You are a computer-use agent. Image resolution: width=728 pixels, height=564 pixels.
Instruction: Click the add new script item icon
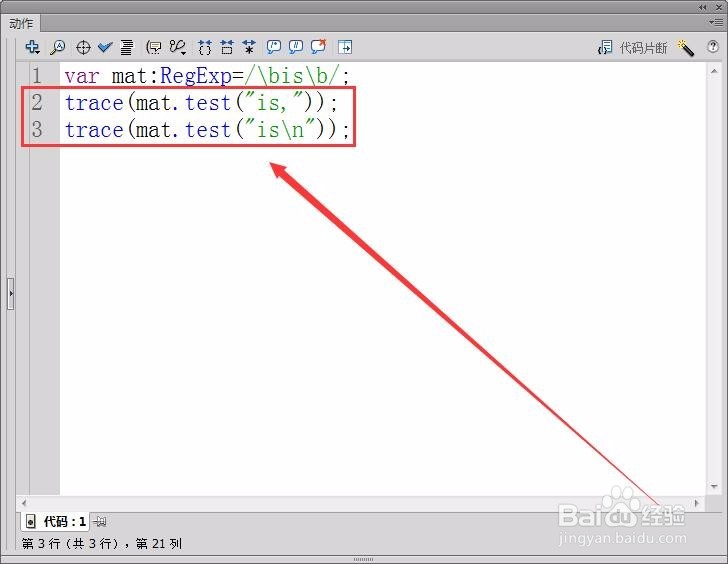tap(32, 47)
